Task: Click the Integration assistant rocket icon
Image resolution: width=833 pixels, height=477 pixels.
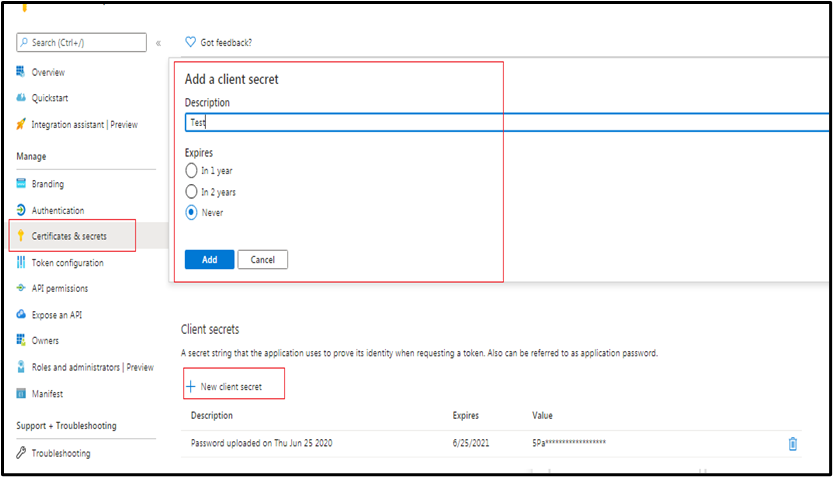Action: click(22, 124)
